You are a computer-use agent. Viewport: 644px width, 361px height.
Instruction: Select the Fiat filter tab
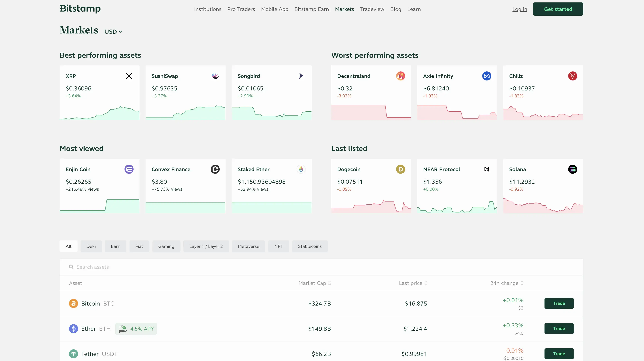[x=139, y=246]
